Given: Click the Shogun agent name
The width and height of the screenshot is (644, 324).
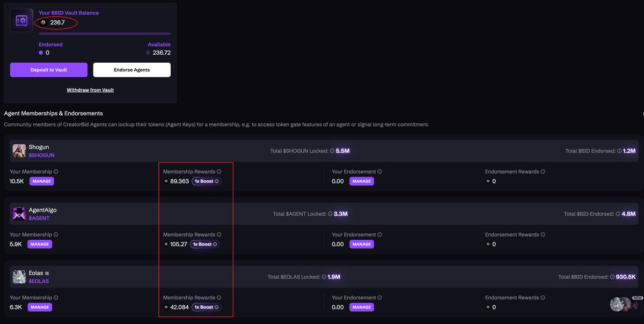Looking at the screenshot, I should point(39,147).
